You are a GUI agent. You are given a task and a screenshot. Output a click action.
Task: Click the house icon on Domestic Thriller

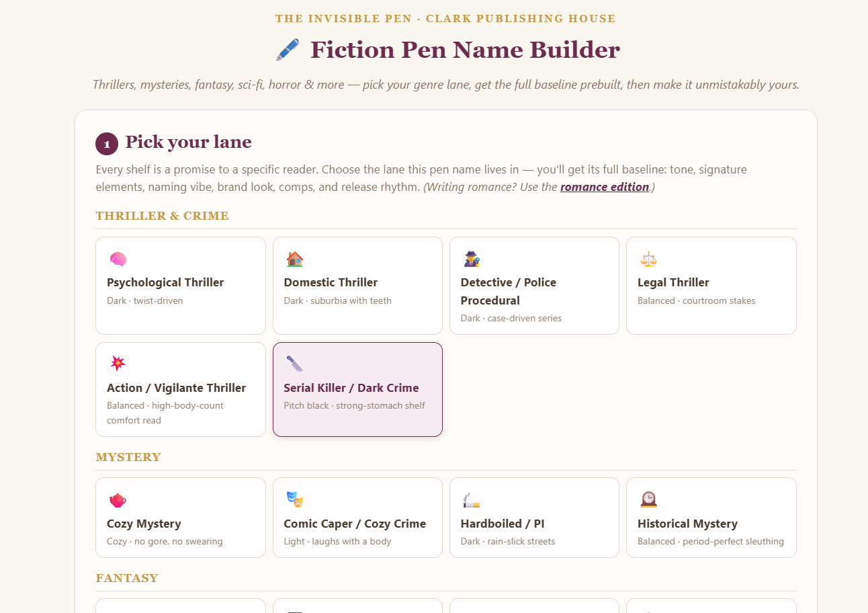click(295, 259)
